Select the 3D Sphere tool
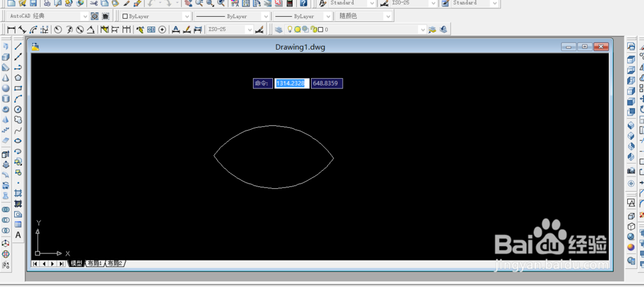The width and height of the screenshot is (644, 287). tap(6, 88)
